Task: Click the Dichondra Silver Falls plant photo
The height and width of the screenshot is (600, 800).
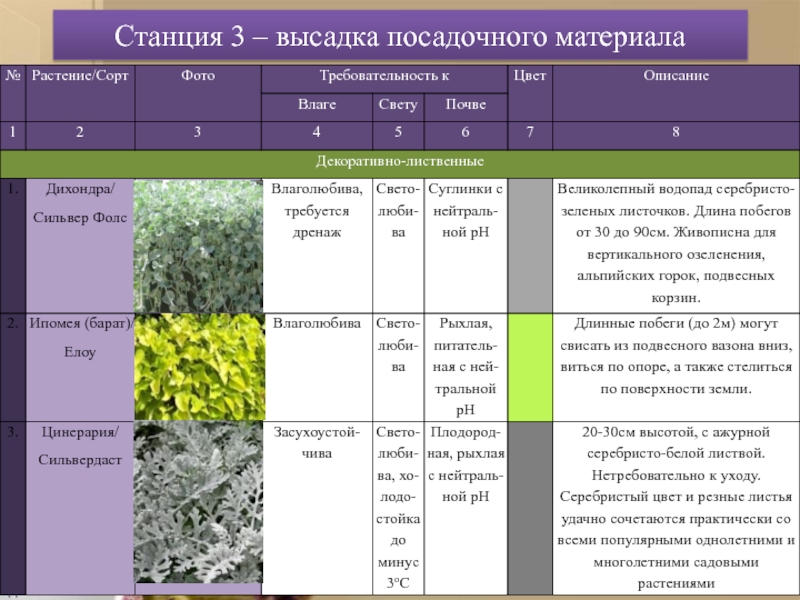Action: tap(197, 244)
